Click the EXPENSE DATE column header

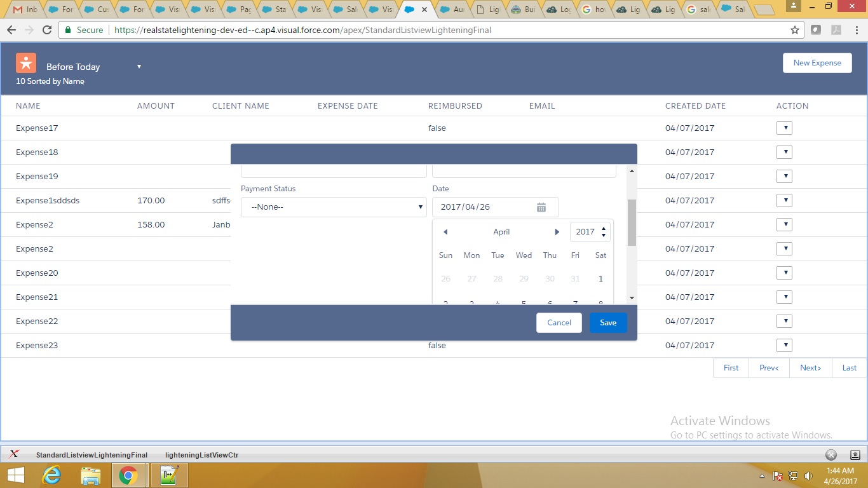348,106
